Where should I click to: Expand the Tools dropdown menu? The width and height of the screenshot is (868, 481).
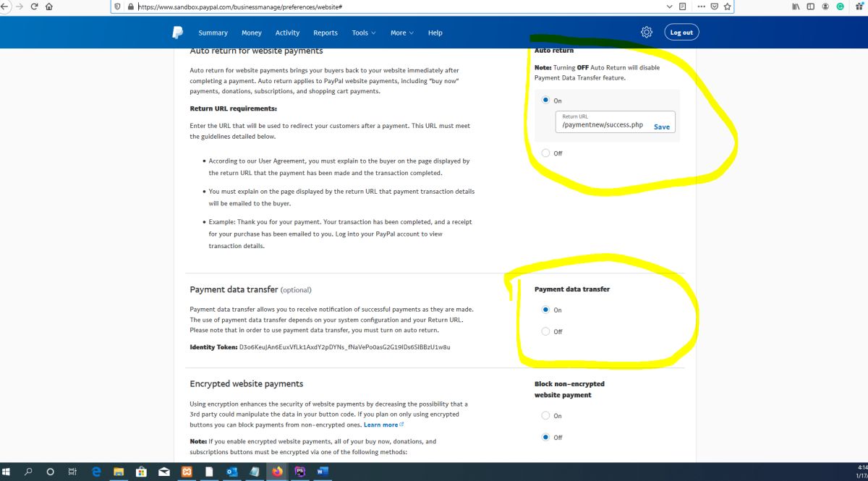[364, 33]
